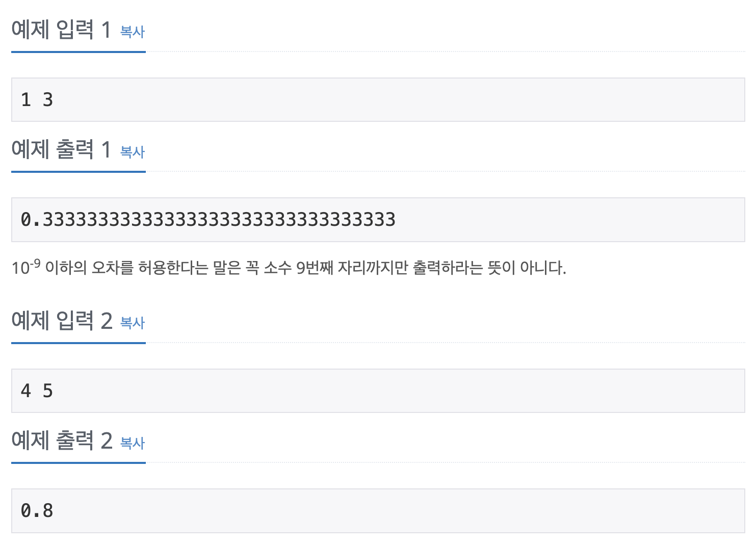
Task: Copy example input 2 via 복사 link
Action: [133, 322]
